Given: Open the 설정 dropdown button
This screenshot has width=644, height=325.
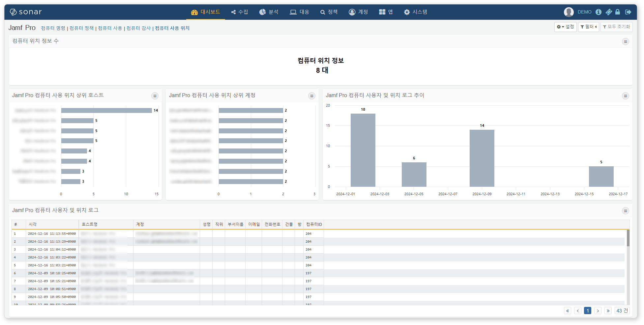Looking at the screenshot, I should coord(565,27).
